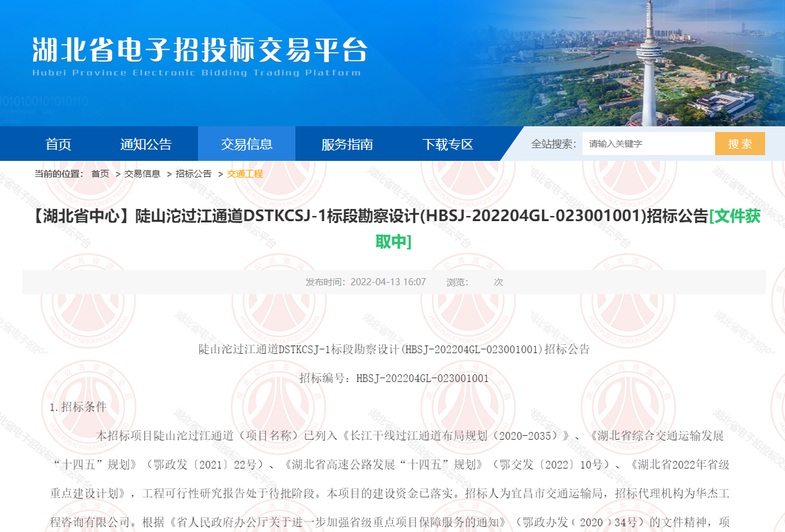Click 首页 in the breadcrumb trail

pyautogui.click(x=100, y=174)
